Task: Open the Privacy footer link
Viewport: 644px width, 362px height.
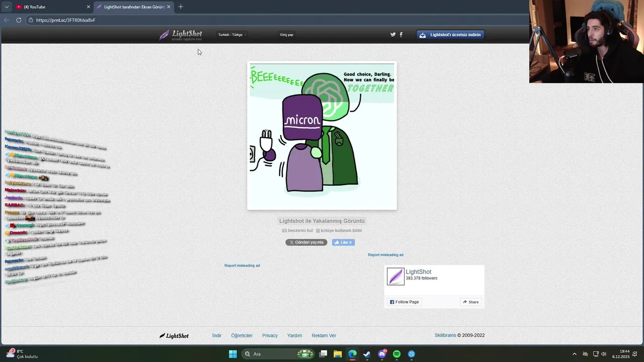Action: point(270,336)
